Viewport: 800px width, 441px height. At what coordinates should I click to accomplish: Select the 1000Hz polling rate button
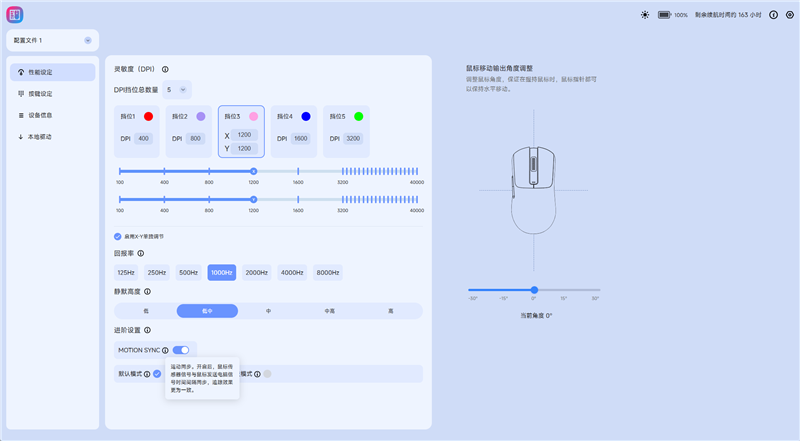222,273
